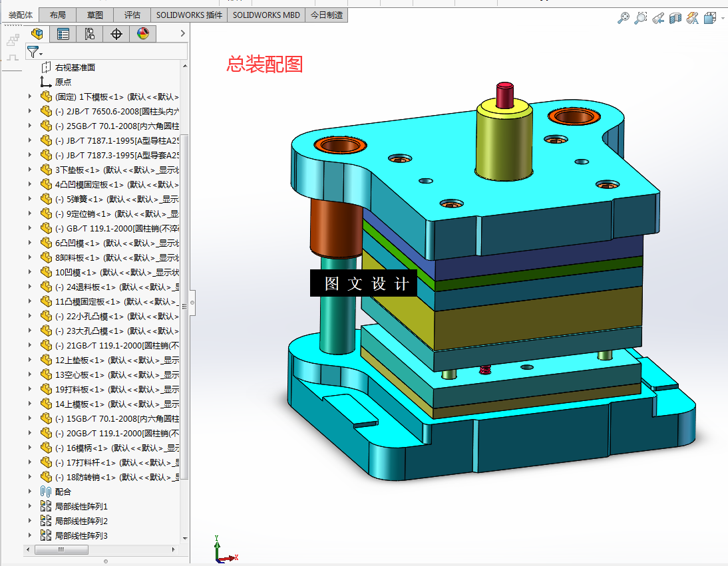Expand the 18防转销 tree node
Viewport: 728px width, 566px height.
point(30,477)
